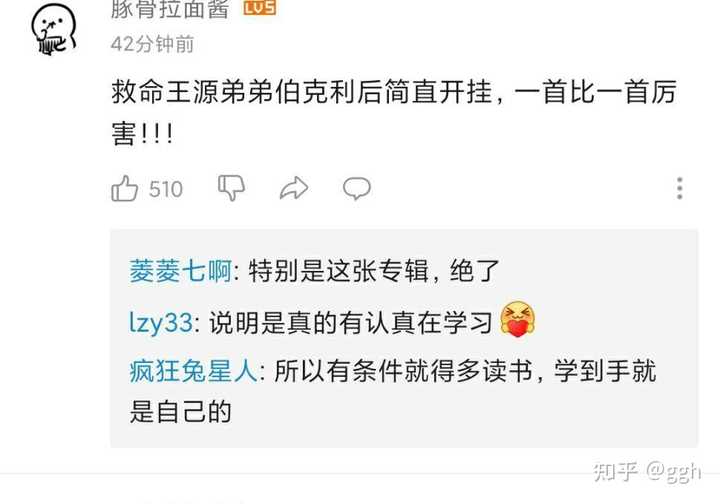The height and width of the screenshot is (504, 720).
Task: Share the comment via arrow icon
Action: point(294,188)
